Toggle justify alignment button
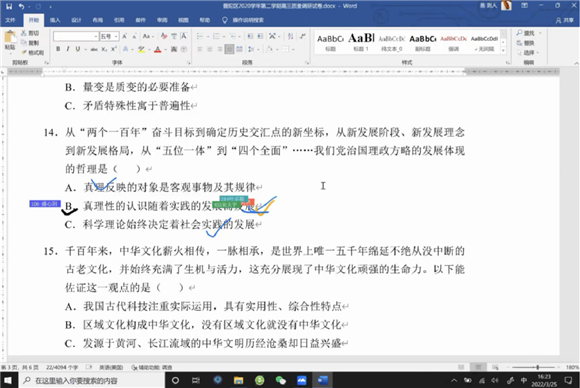The image size is (580, 388). pyautogui.click(x=229, y=49)
